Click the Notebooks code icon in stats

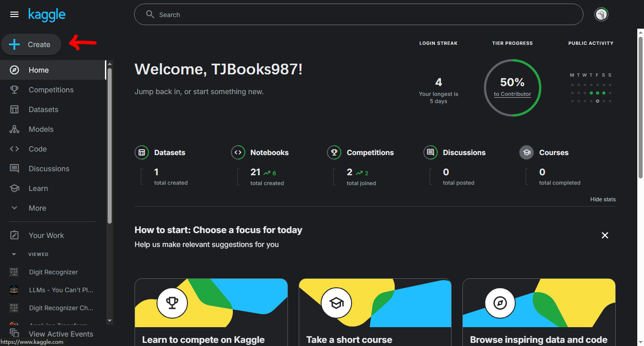click(x=238, y=152)
